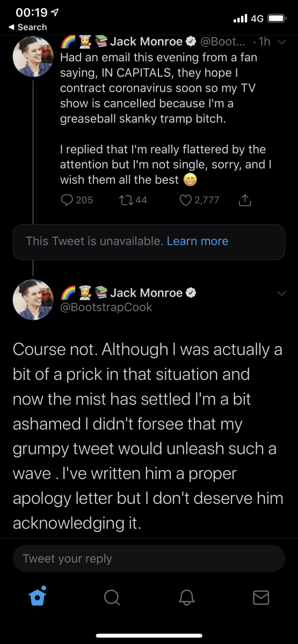Open the Notifications bell tab
The width and height of the screenshot is (298, 644).
pyautogui.click(x=186, y=597)
